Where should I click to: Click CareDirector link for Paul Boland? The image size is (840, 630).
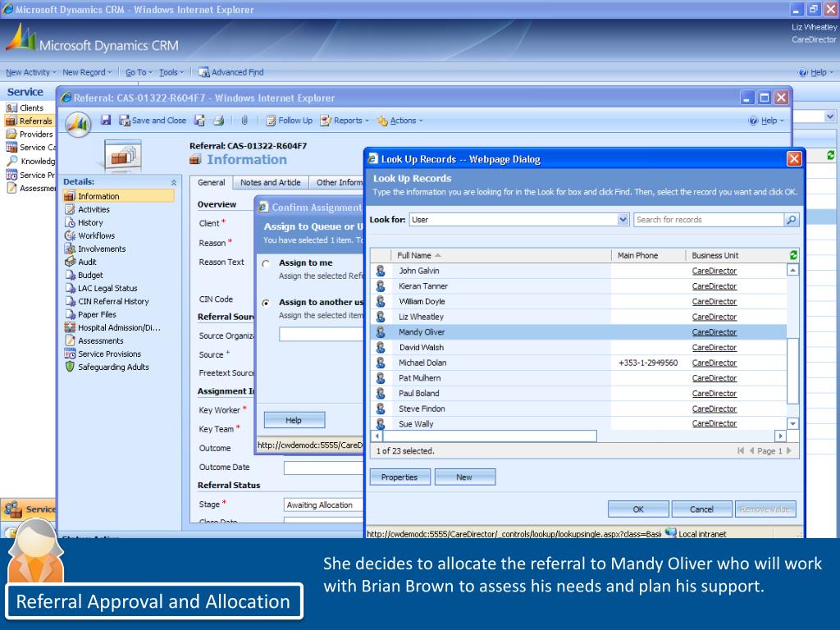click(x=714, y=393)
